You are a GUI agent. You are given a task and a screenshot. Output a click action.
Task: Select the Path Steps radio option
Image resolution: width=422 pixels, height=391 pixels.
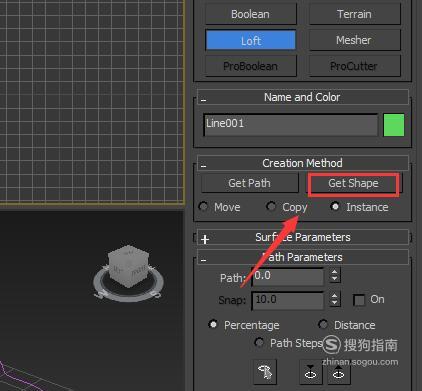(x=259, y=342)
